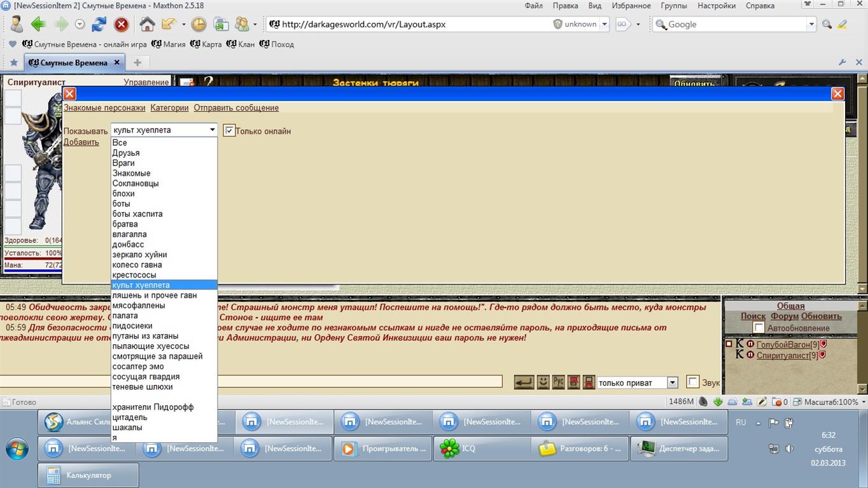The image size is (868, 488).
Task: Click the green Back arrow in Maxthon toolbar
Action: [x=38, y=24]
